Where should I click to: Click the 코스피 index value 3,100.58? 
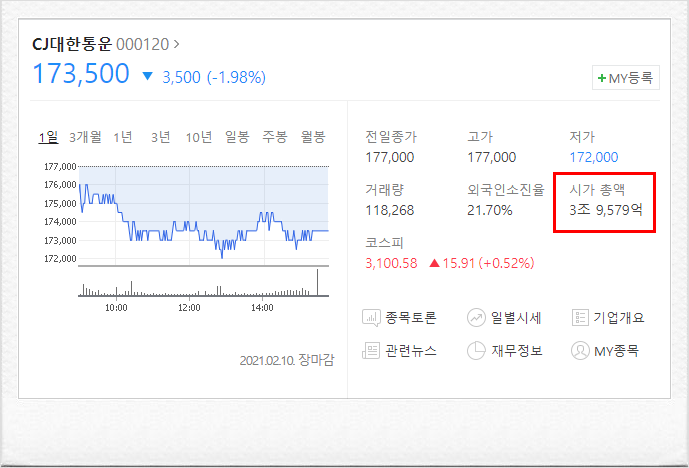pyautogui.click(x=392, y=263)
